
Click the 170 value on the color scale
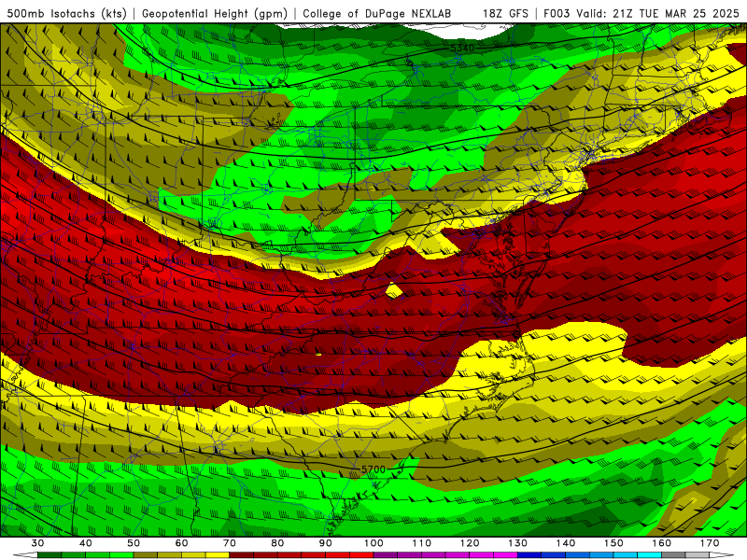(710, 543)
